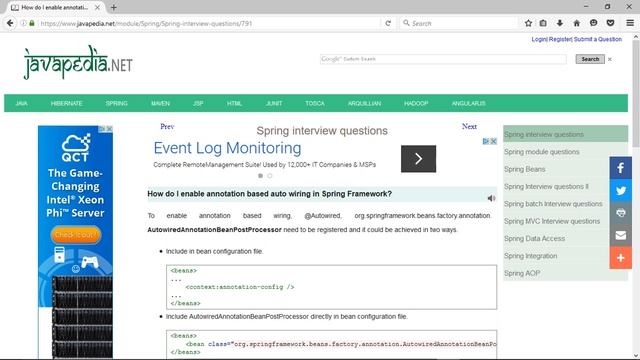
Task: Open the ANGULARJS menu item
Action: [469, 103]
